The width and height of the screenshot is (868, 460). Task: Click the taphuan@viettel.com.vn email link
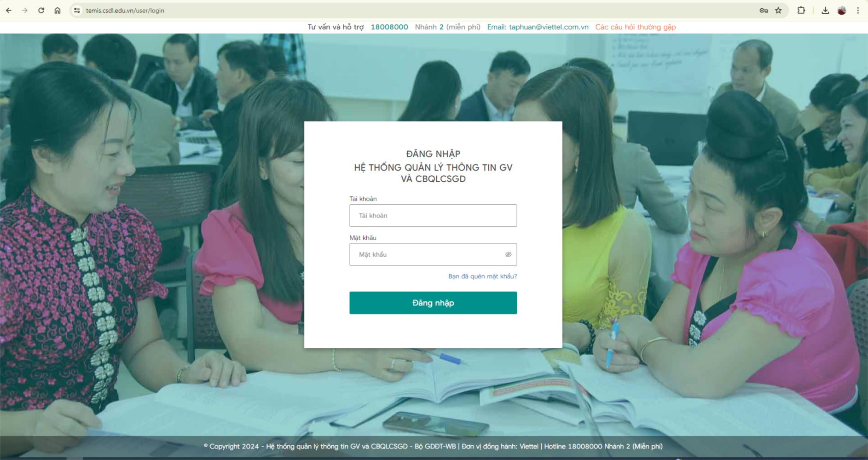coord(549,27)
